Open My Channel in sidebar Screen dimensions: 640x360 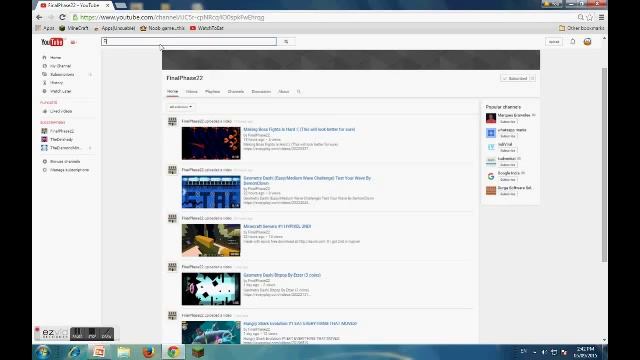pos(60,66)
